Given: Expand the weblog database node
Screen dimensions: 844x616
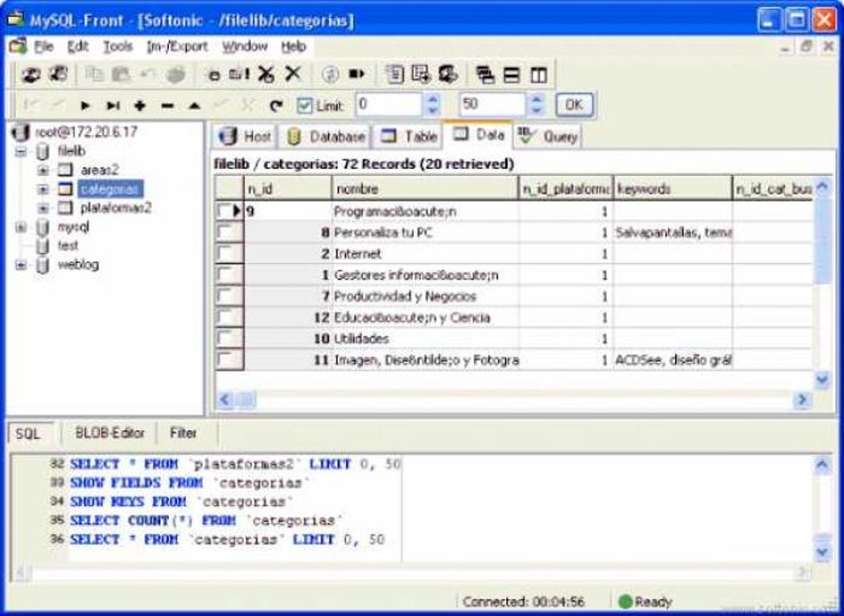Looking at the screenshot, I should point(21,265).
